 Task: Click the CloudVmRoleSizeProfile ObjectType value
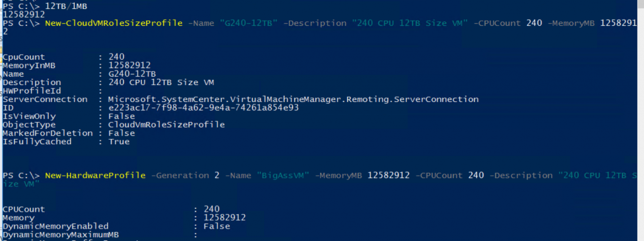166,125
